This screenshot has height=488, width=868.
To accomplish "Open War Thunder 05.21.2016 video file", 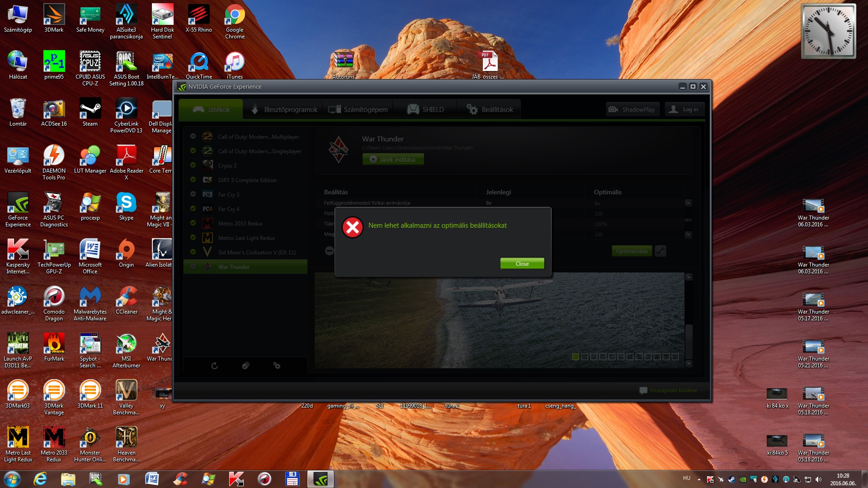I will tap(813, 354).
